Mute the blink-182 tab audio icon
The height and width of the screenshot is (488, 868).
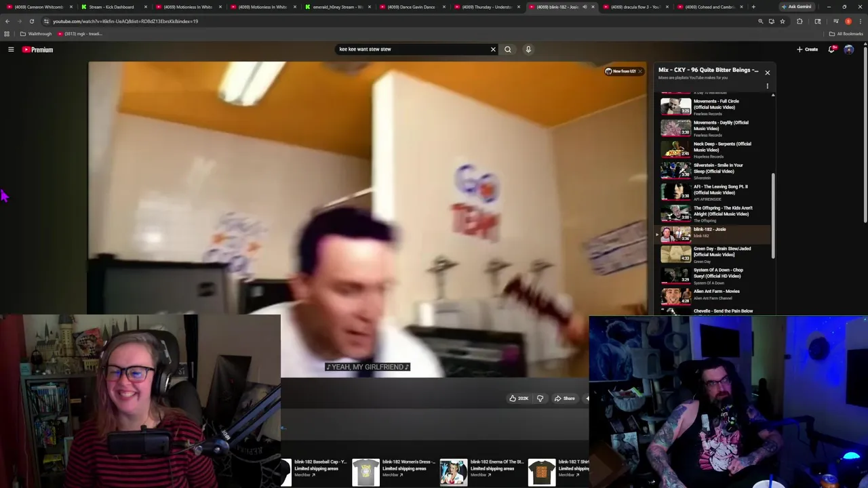585,7
